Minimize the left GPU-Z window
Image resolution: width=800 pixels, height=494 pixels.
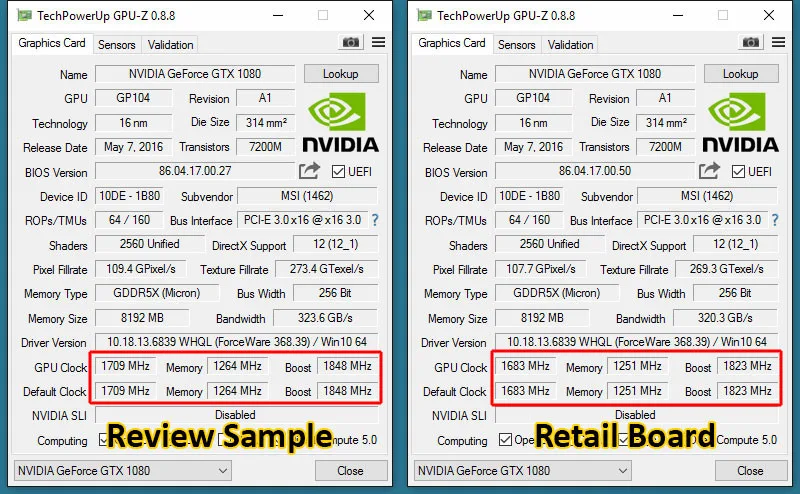pos(278,15)
